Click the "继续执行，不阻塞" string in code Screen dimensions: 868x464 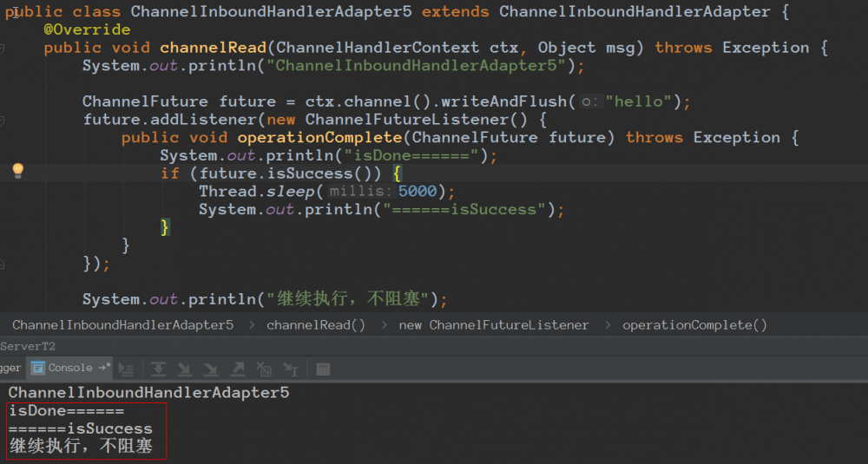pyautogui.click(x=348, y=299)
